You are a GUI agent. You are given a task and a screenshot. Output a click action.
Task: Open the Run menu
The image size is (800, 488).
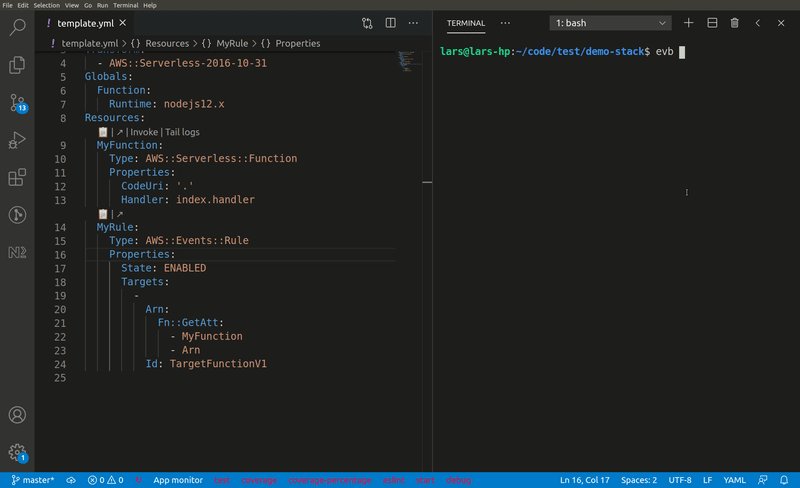tap(103, 5)
